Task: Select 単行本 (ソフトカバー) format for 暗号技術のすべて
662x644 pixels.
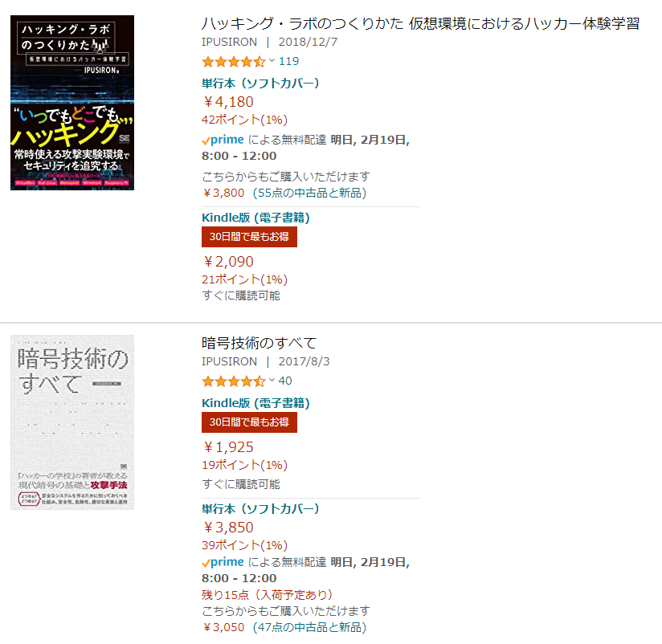Action: [260, 508]
